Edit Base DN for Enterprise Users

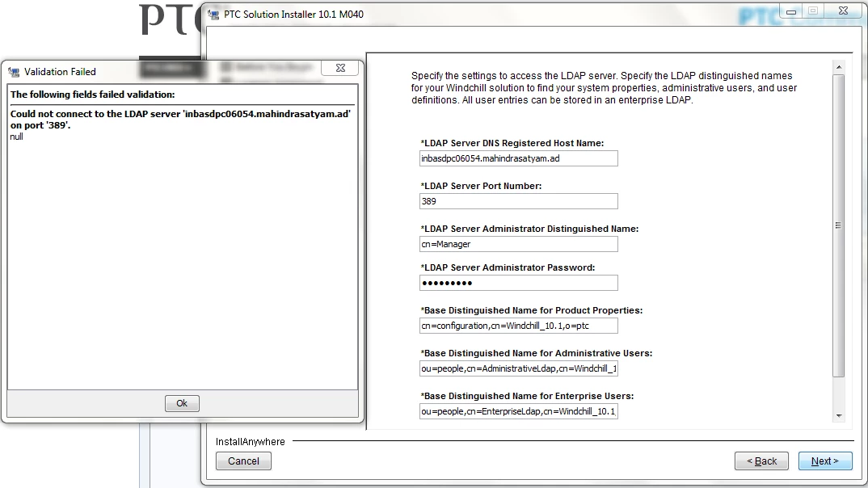[519, 411]
